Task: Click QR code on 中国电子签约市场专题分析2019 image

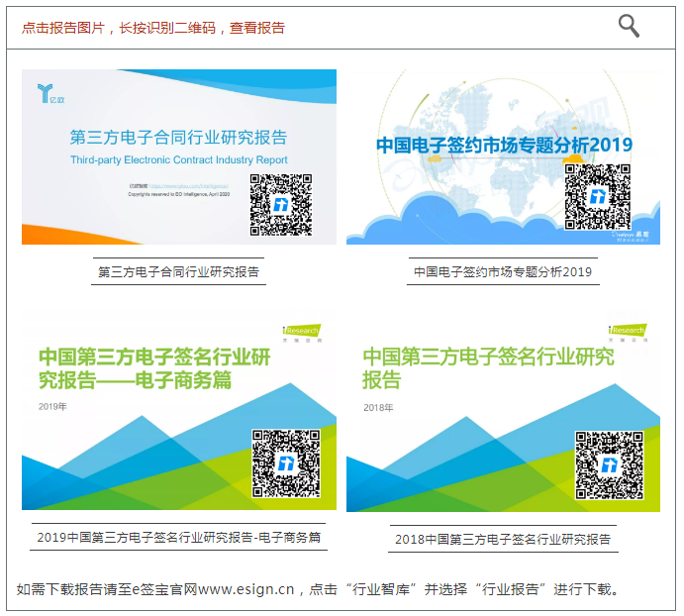Action: pyautogui.click(x=597, y=196)
